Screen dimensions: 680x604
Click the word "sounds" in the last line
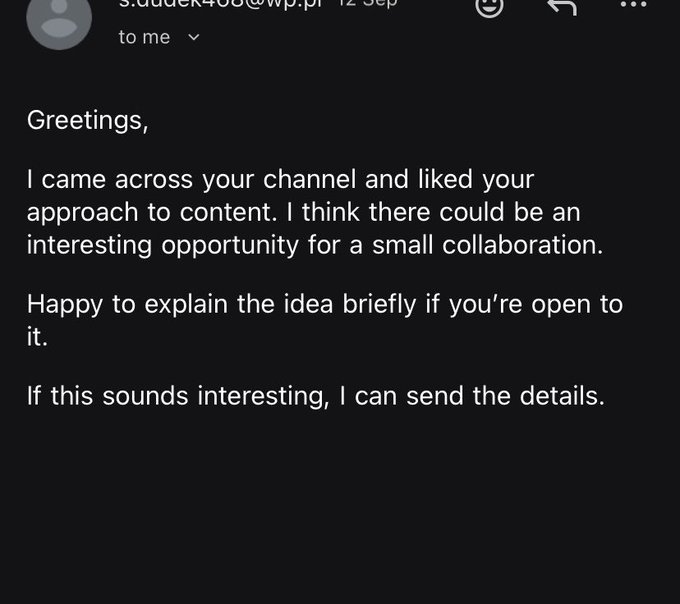click(x=145, y=396)
